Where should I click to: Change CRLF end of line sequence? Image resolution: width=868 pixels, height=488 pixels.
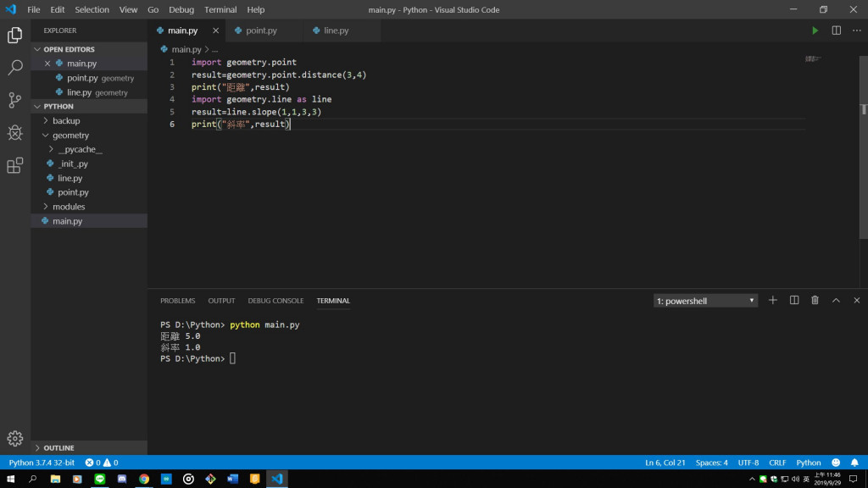(x=777, y=463)
